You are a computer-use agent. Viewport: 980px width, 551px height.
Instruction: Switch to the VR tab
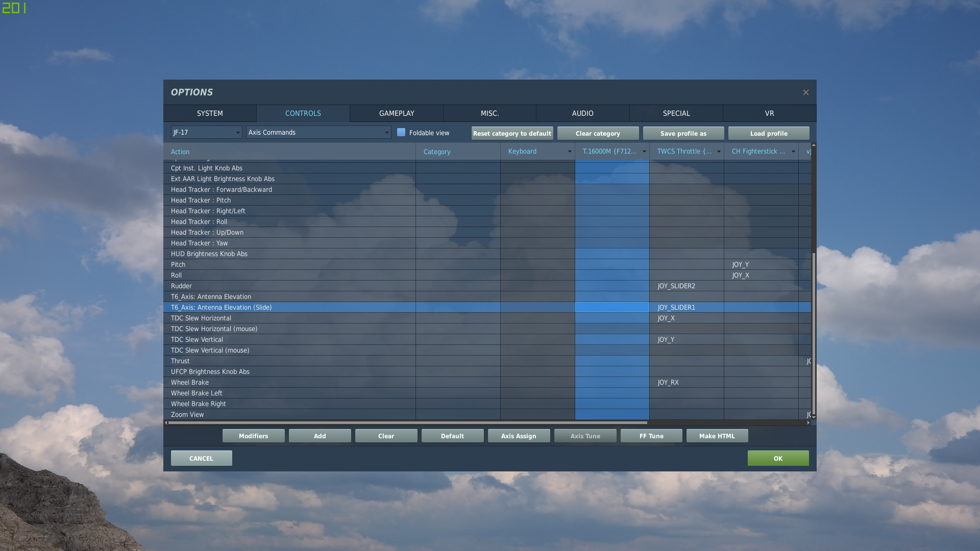(x=769, y=113)
